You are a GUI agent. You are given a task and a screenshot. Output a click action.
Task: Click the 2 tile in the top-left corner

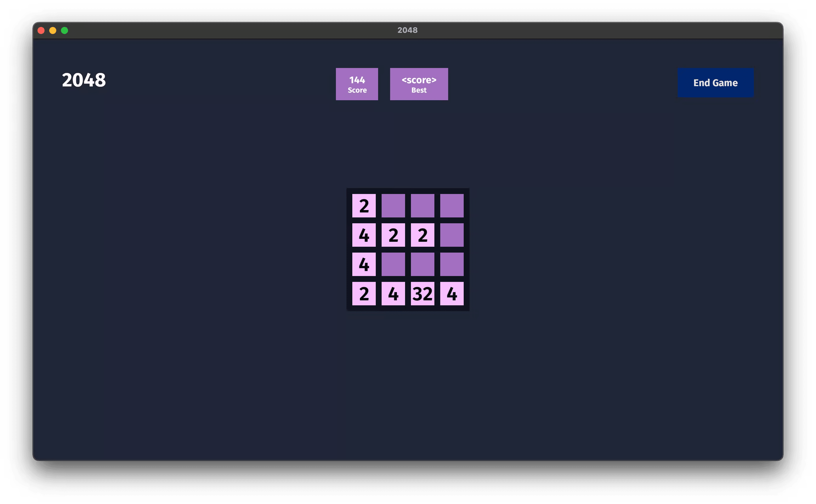point(364,205)
